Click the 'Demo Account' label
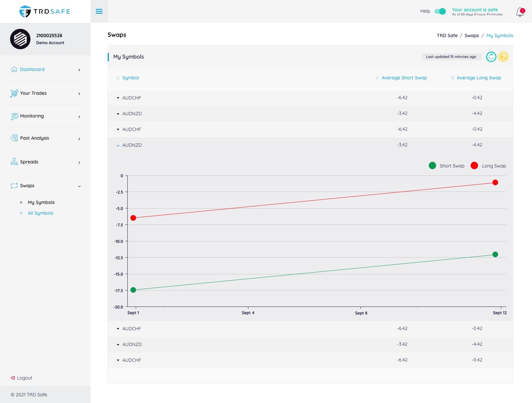This screenshot has width=532, height=403. tap(50, 43)
